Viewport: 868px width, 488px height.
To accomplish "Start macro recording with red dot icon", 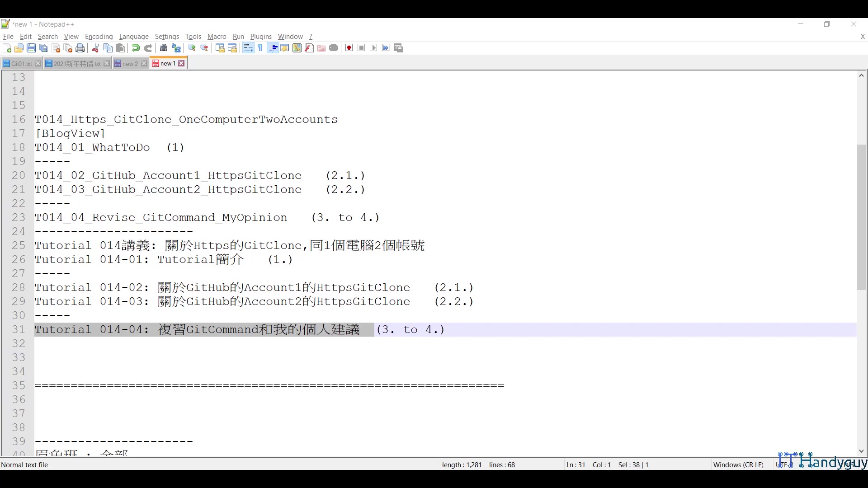I will coord(349,48).
